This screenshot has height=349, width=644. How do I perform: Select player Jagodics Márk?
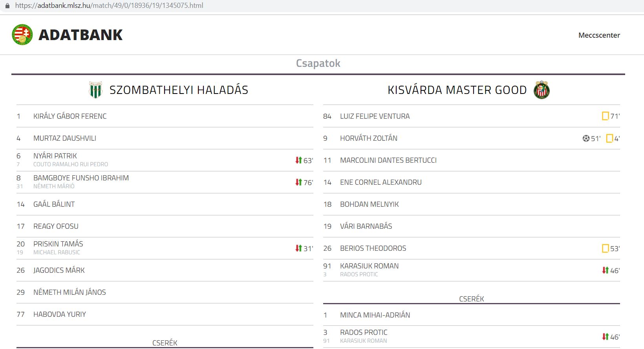[59, 270]
